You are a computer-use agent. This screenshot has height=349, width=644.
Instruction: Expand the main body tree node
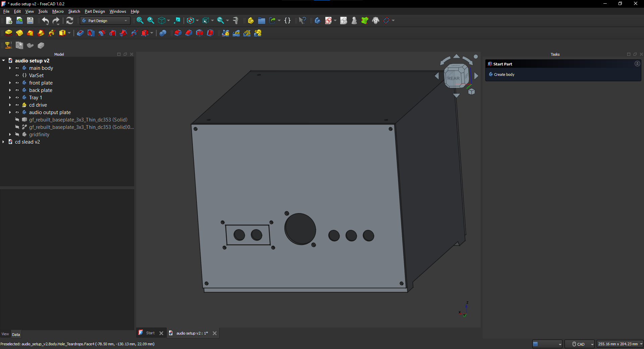[10, 68]
